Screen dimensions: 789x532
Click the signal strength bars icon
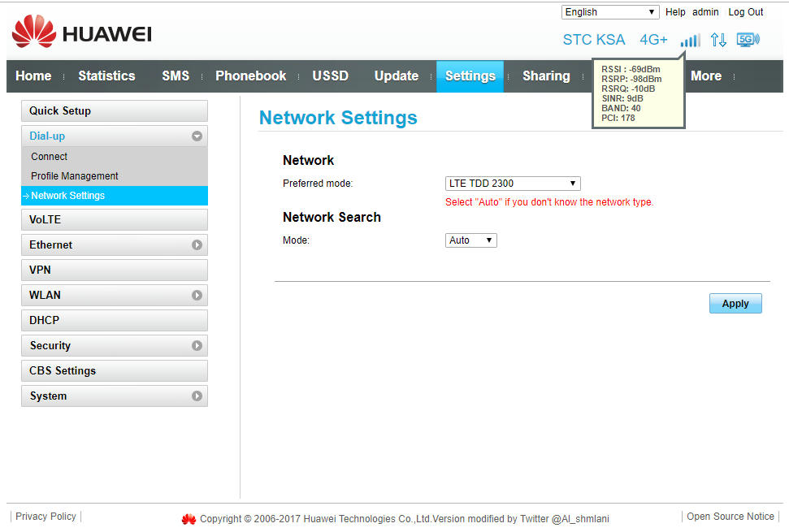click(690, 40)
